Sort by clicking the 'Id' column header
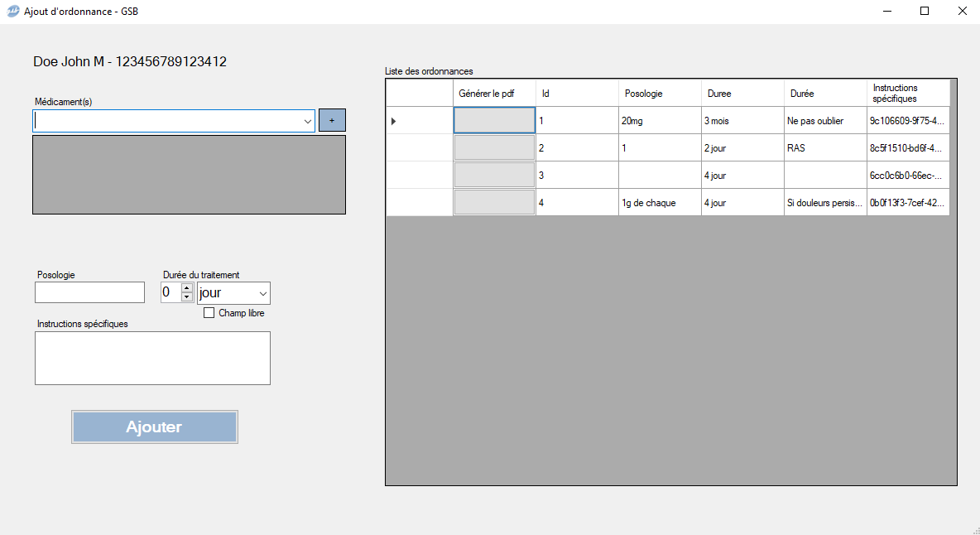This screenshot has height=535, width=980. point(577,93)
